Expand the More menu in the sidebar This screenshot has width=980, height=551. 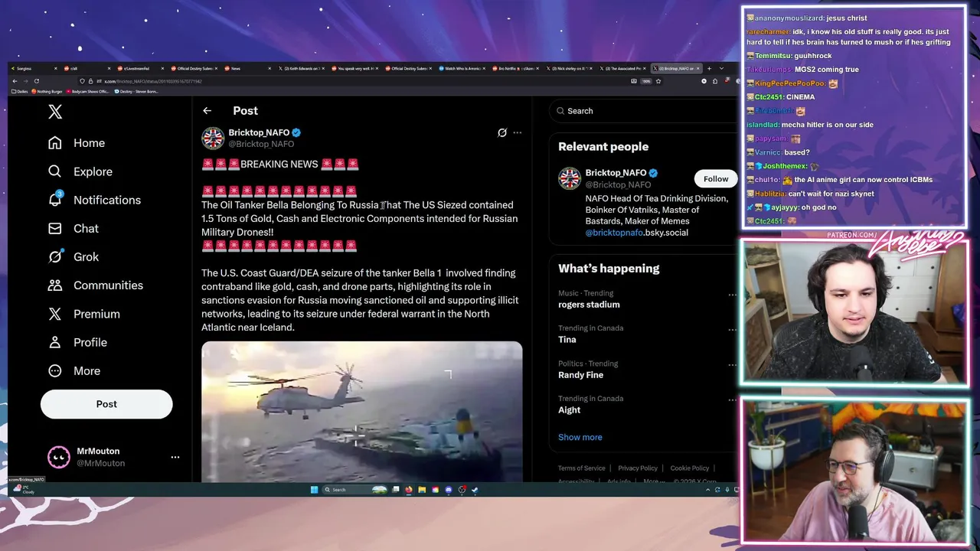pyautogui.click(x=74, y=370)
